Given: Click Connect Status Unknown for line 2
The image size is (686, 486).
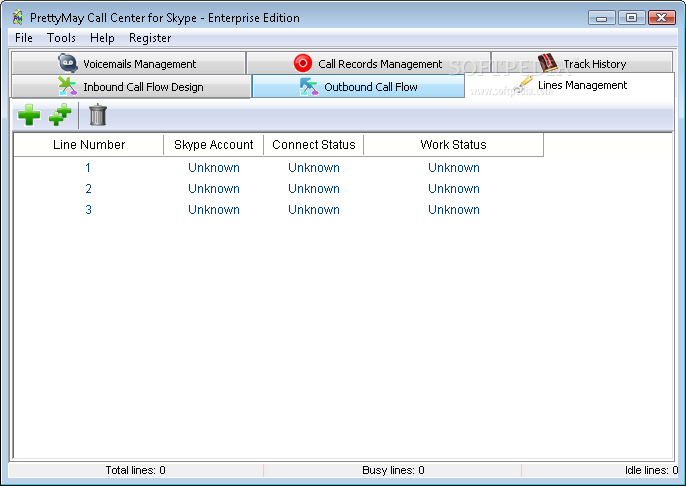Looking at the screenshot, I should (314, 189).
